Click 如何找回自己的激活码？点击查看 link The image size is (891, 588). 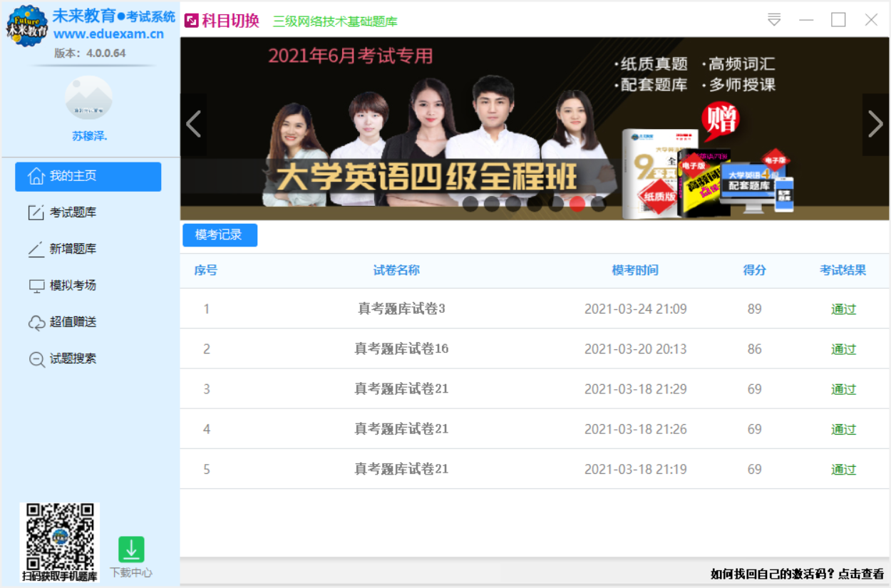click(798, 574)
